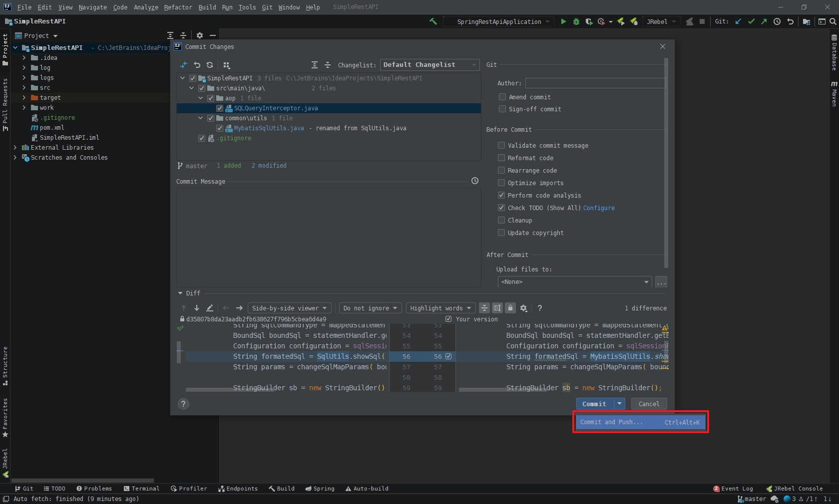839x504 pixels.
Task: Click the browse button beside Upload files
Action: pyautogui.click(x=661, y=282)
